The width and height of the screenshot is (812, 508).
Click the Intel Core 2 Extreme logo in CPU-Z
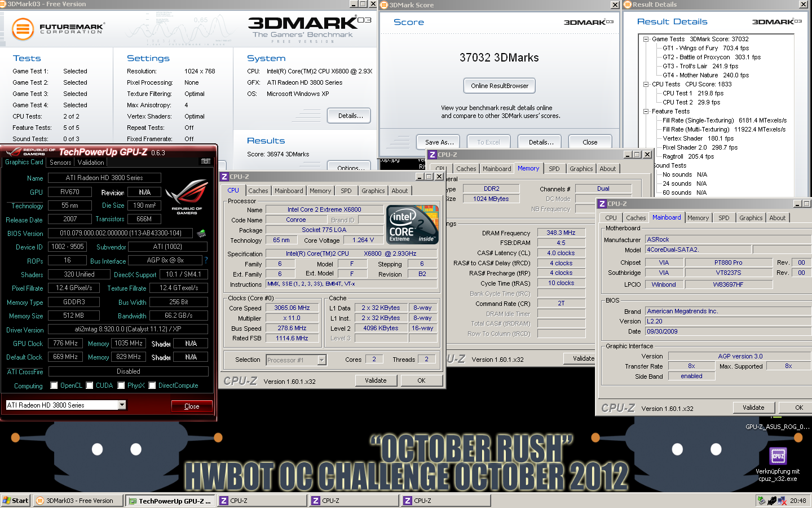pyautogui.click(x=413, y=225)
